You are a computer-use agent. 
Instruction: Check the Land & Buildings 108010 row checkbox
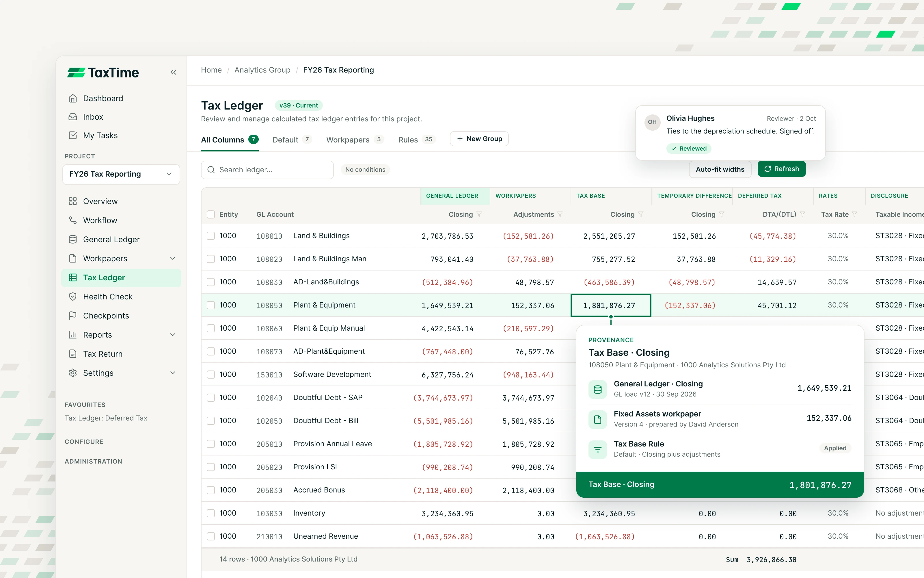211,236
